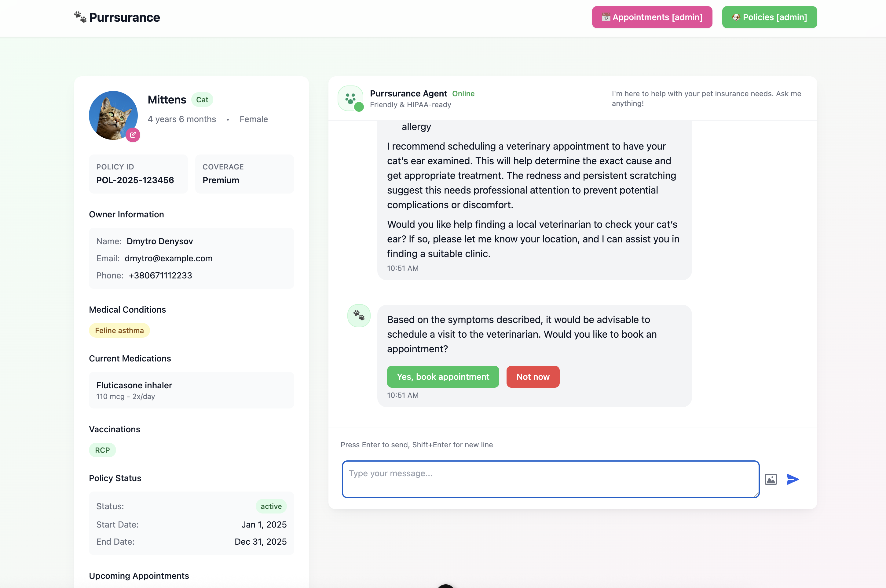Click the RCP vaccination badge

pyautogui.click(x=102, y=450)
